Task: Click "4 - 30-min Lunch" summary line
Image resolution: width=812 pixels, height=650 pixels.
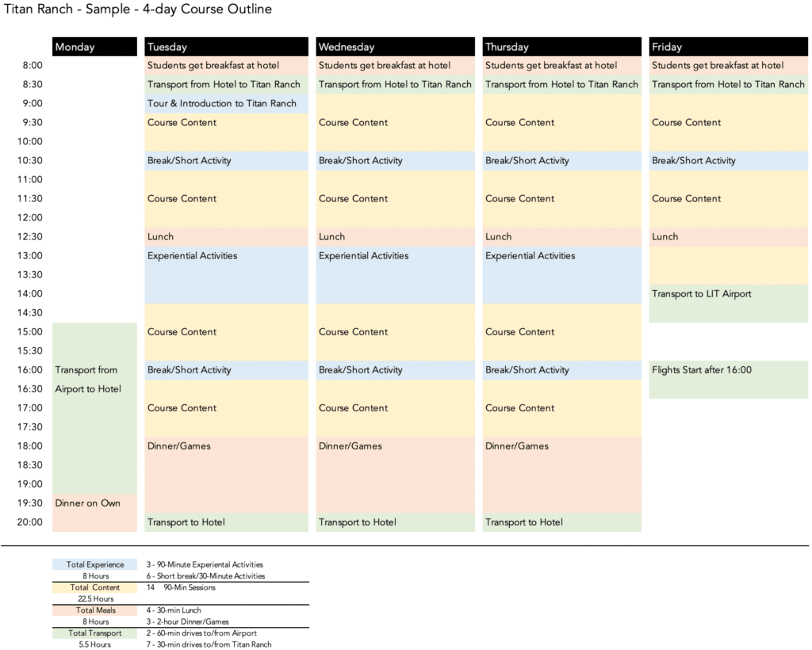Action: click(x=174, y=610)
